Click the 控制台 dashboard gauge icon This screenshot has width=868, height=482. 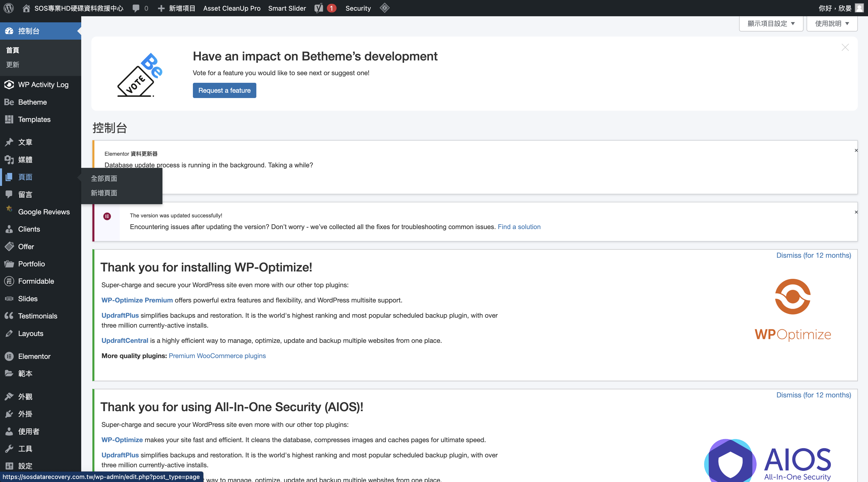coord(9,31)
